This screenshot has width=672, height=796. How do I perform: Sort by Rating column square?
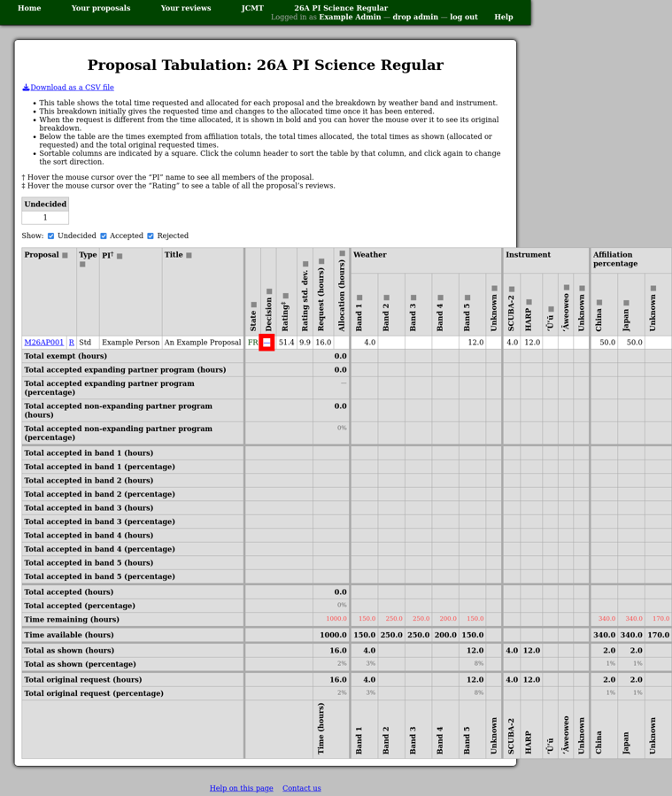(x=286, y=296)
